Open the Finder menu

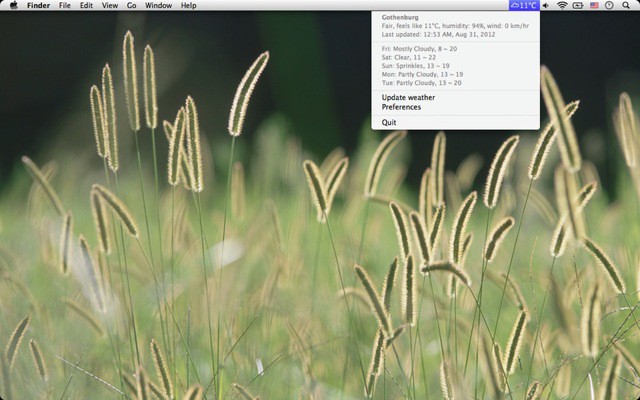pos(38,5)
